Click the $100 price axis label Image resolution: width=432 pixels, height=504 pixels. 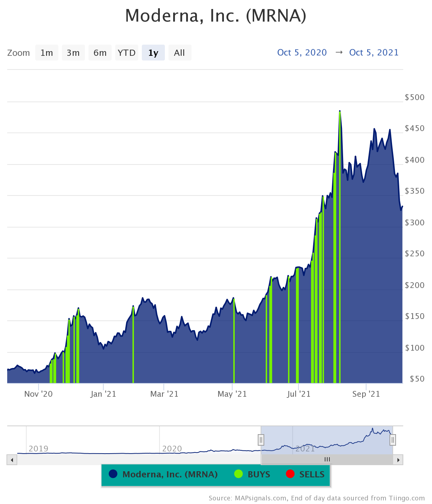click(415, 348)
